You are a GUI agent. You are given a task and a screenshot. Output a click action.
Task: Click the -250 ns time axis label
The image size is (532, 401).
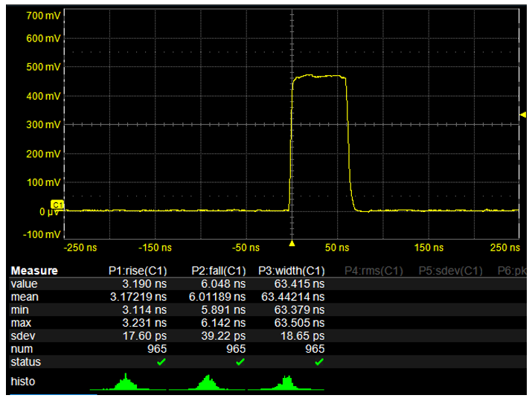[80, 248]
